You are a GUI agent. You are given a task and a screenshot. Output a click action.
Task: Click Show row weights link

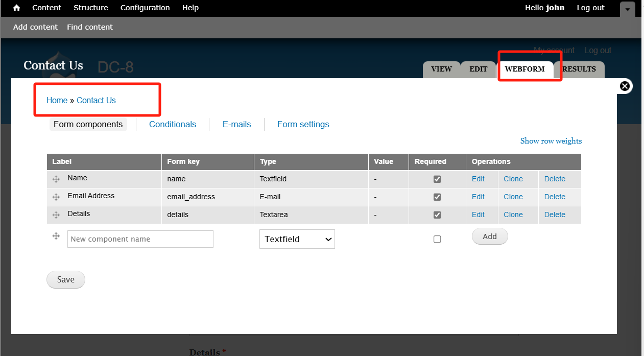[551, 141]
